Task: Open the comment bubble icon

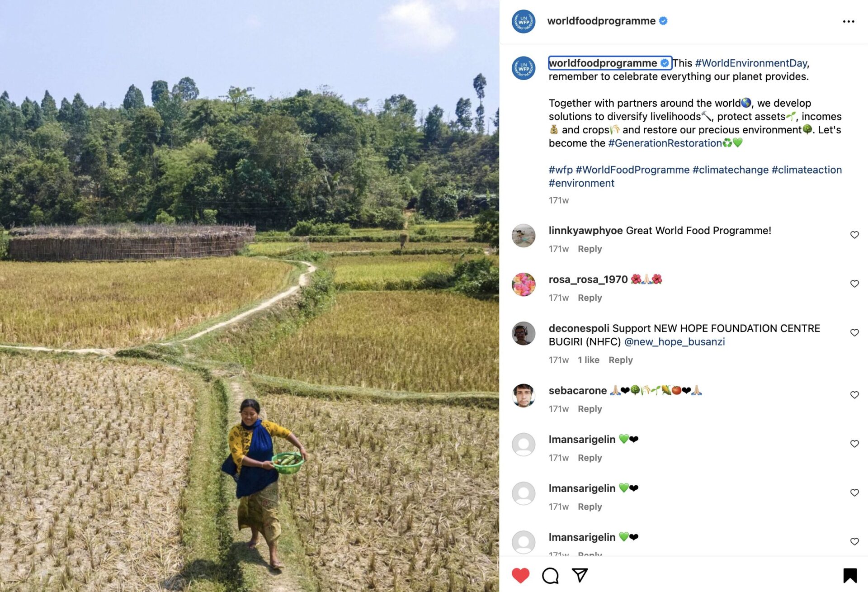Action: (x=550, y=575)
